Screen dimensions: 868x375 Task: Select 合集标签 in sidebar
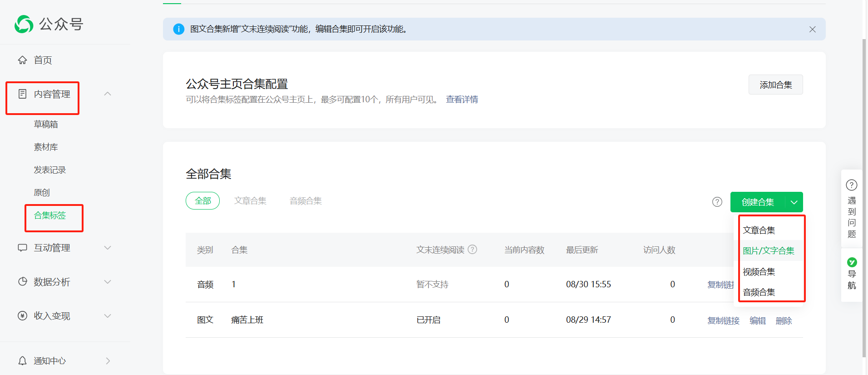point(50,215)
